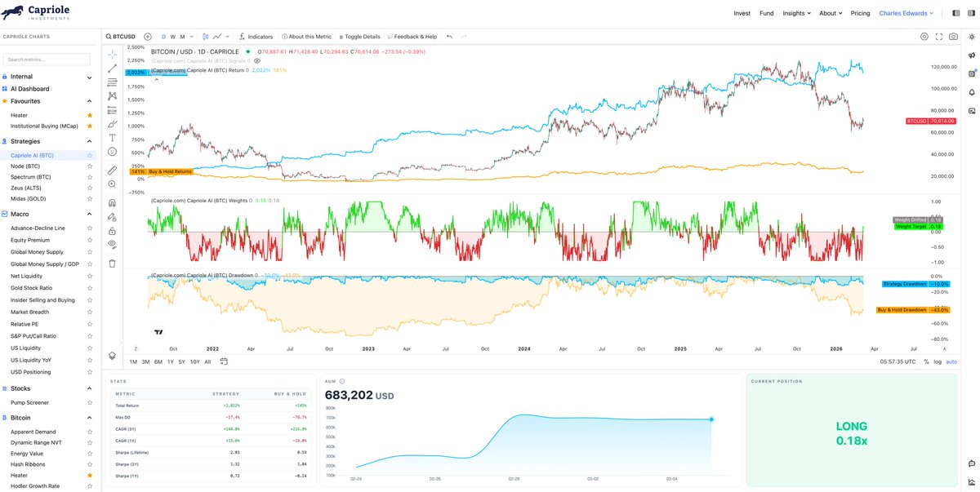
Task: Select the Midas (GOLD) strategy
Action: pos(28,197)
